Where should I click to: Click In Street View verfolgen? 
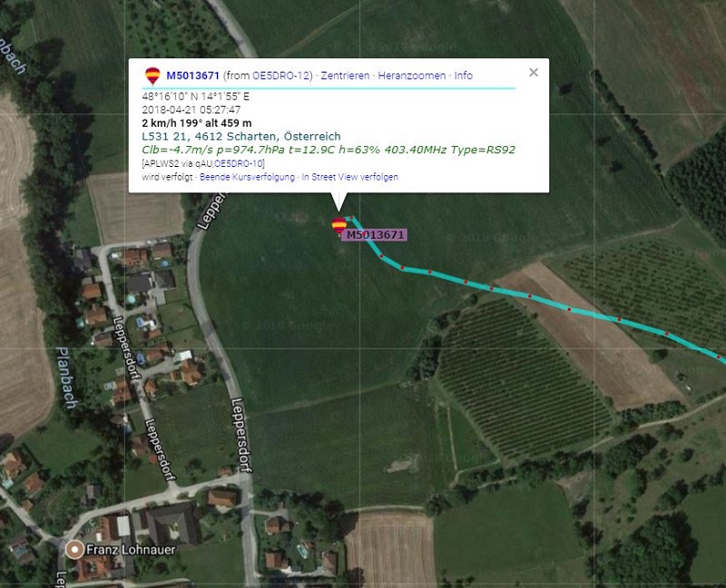[x=350, y=177]
